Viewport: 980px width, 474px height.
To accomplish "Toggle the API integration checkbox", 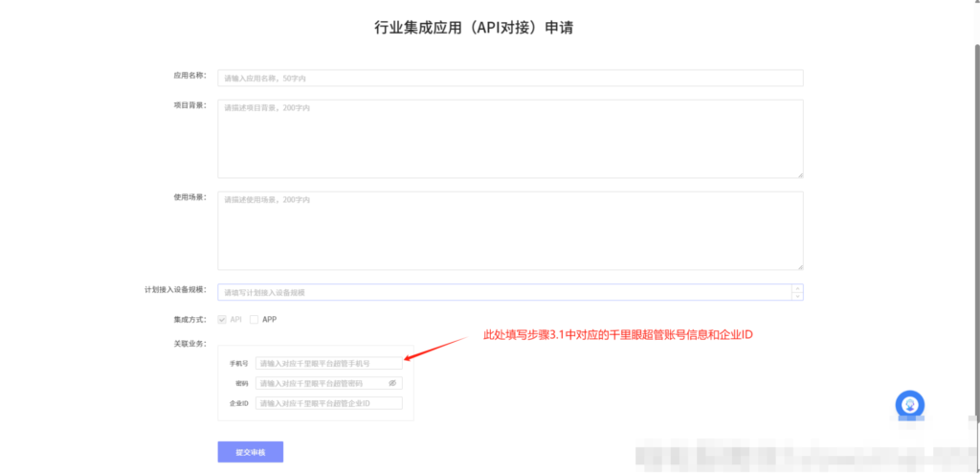I will tap(221, 320).
